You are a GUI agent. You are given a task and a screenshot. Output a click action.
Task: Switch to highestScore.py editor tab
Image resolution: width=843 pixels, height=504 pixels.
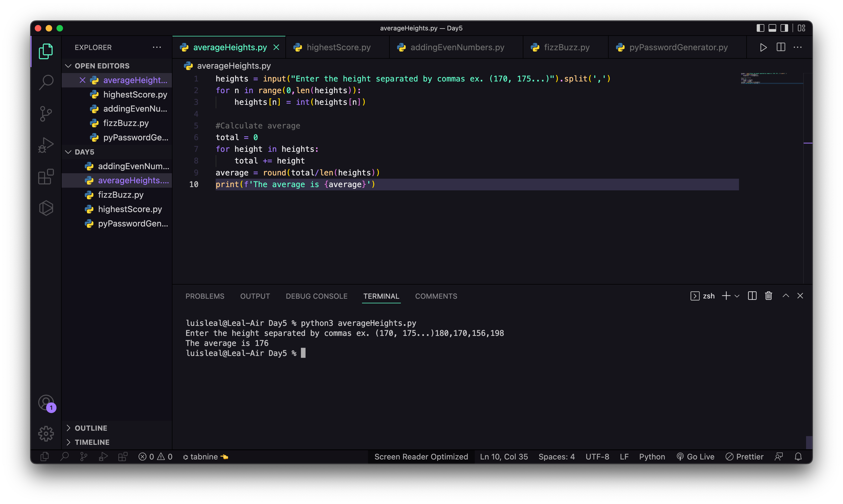338,47
